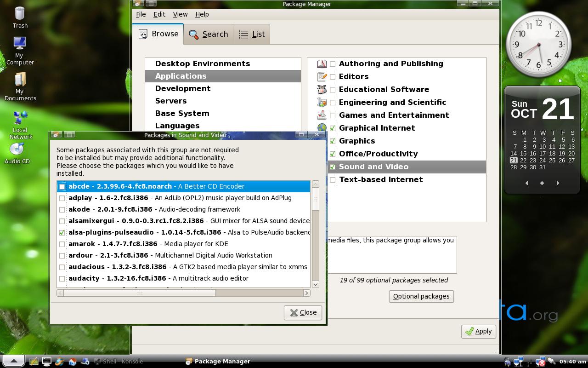This screenshot has width=588, height=368.
Task: Select the Text-based Internet group
Action: pyautogui.click(x=381, y=180)
